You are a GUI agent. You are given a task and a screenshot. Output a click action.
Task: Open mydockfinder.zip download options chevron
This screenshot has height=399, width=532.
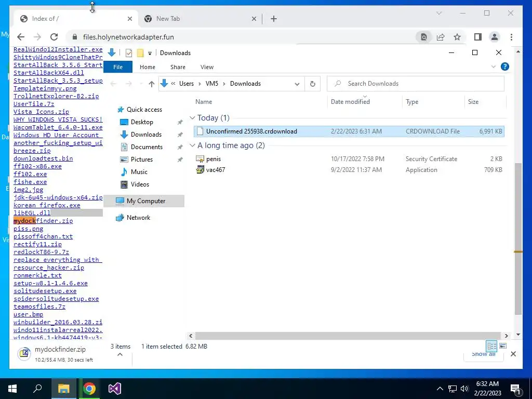120,354
